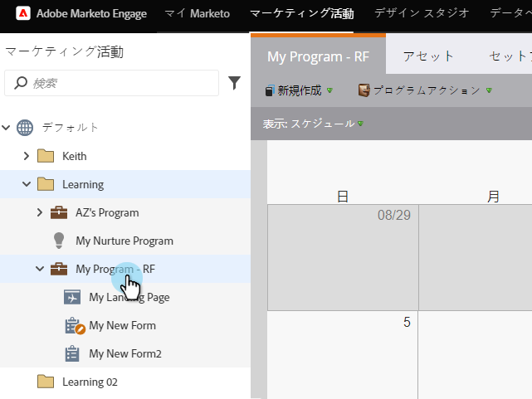Click the プログラムアクション icon
The image size is (532, 399).
(364, 90)
